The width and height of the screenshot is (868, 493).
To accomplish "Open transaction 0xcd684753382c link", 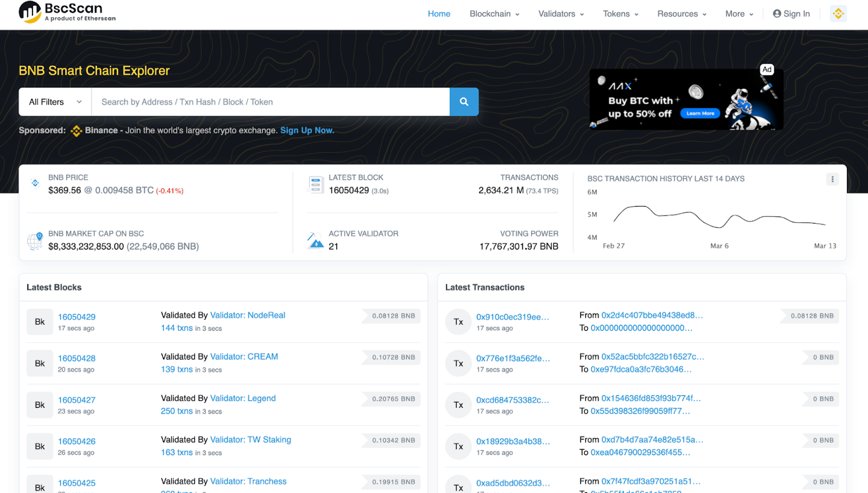I will [513, 400].
